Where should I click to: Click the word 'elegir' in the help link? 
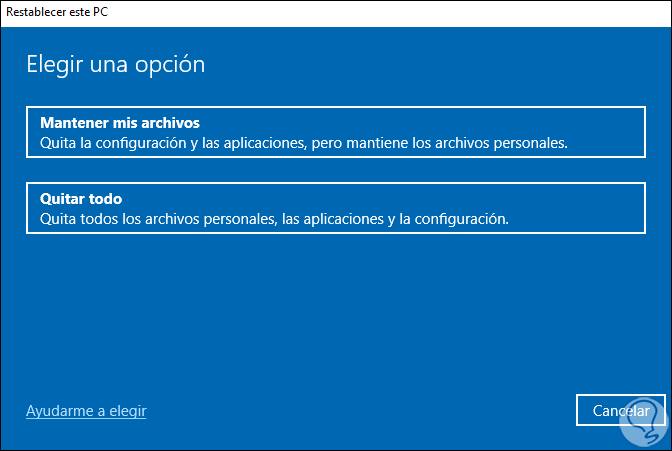point(127,411)
